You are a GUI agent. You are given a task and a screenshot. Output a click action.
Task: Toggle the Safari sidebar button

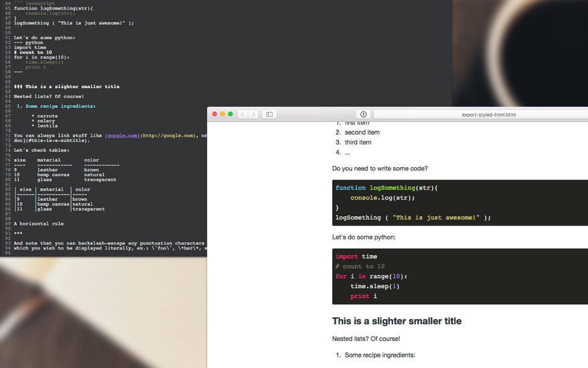coord(269,114)
